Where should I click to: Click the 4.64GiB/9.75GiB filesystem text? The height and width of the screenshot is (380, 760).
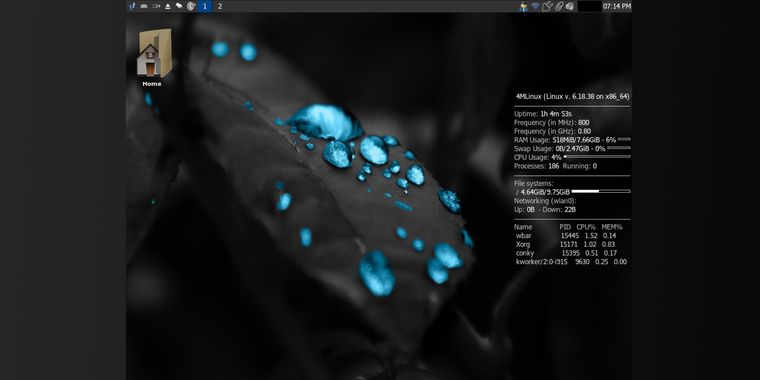pos(545,192)
